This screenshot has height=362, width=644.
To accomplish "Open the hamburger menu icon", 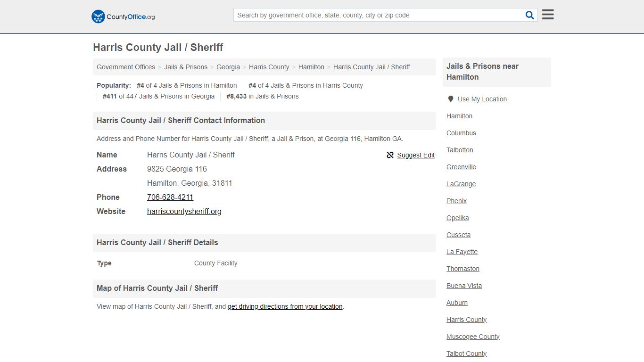I will tap(548, 15).
